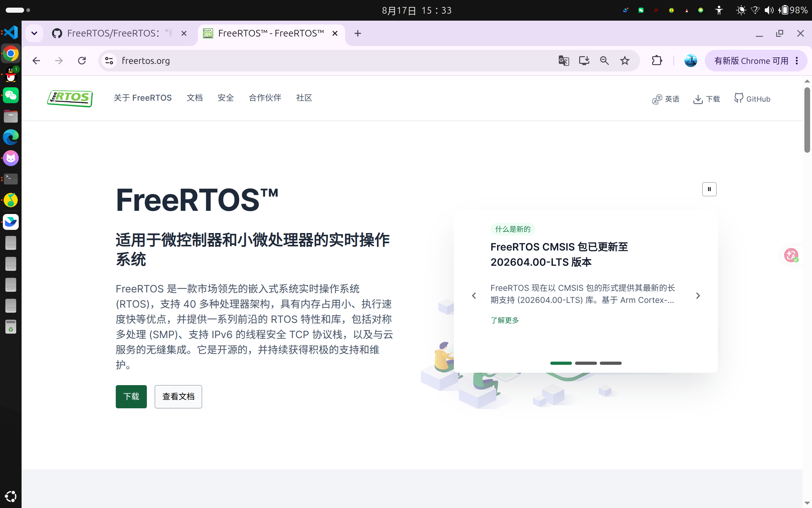Click the floating translation widget on right edge

click(791, 255)
